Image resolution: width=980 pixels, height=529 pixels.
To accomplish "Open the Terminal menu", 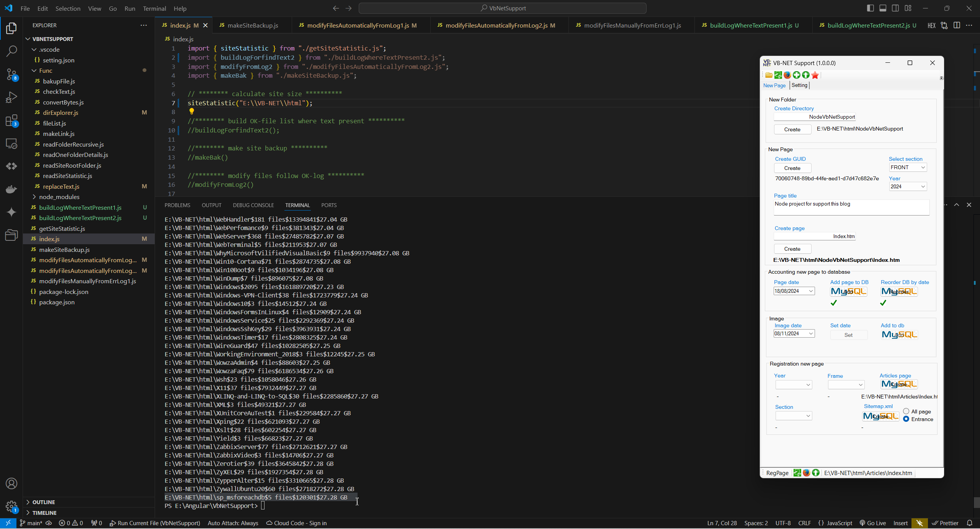I will (x=154, y=8).
